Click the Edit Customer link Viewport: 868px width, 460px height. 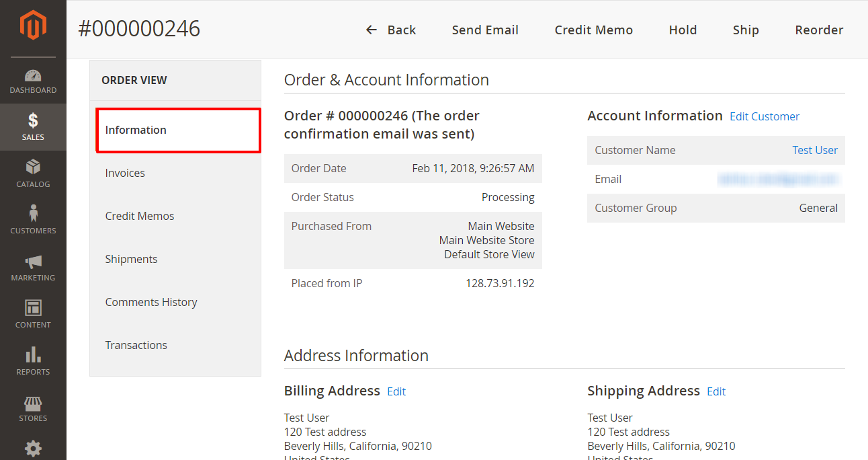(x=765, y=117)
